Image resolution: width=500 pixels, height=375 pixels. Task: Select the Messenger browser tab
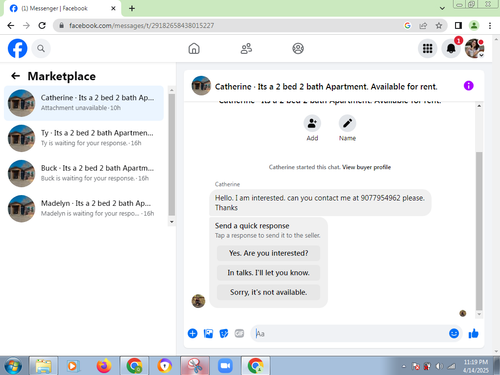(63, 8)
